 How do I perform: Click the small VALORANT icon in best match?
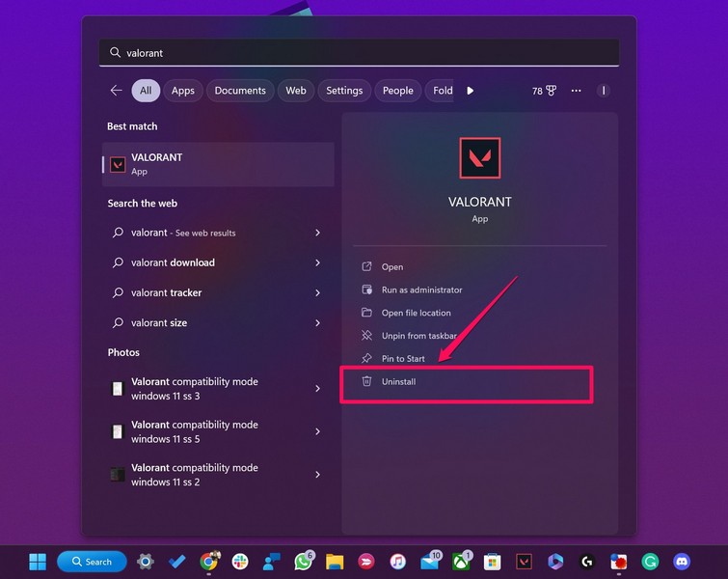118,164
